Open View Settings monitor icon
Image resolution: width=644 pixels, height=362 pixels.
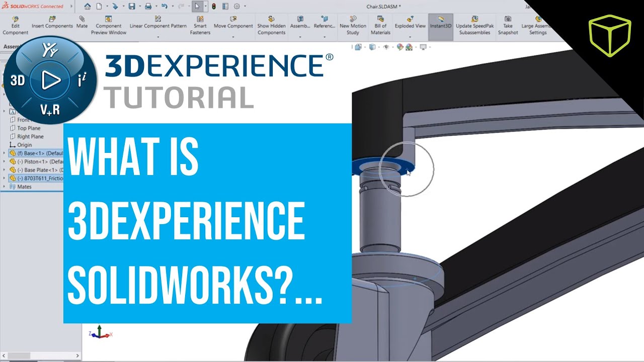click(423, 47)
